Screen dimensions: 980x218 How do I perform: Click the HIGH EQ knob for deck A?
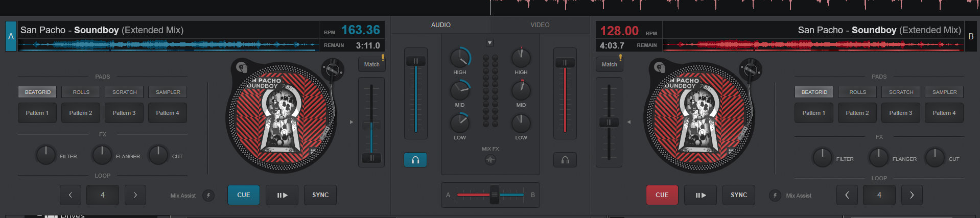[x=460, y=58]
